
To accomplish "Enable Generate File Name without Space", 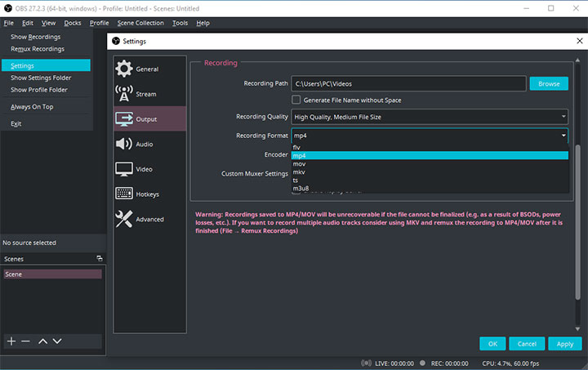I will [296, 100].
